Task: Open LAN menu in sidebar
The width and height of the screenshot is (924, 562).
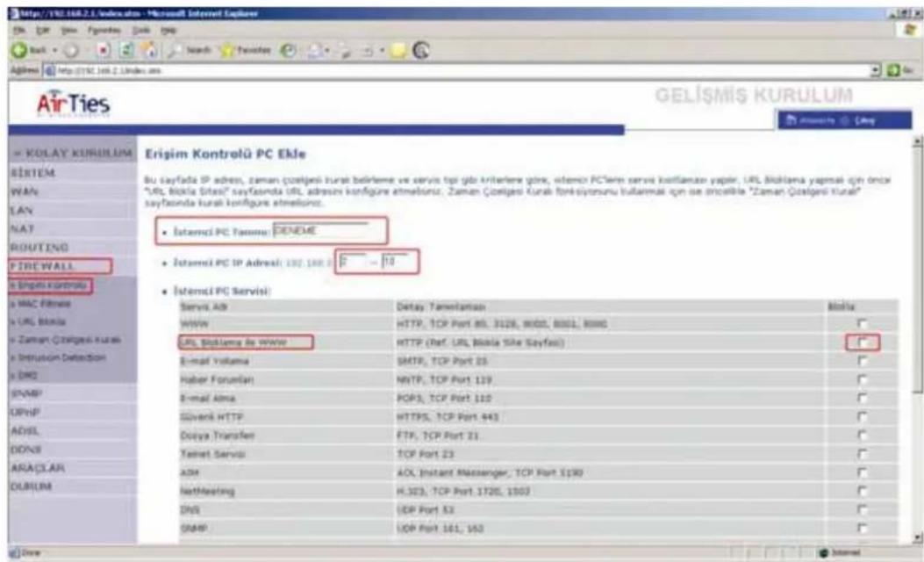Action: (x=22, y=210)
